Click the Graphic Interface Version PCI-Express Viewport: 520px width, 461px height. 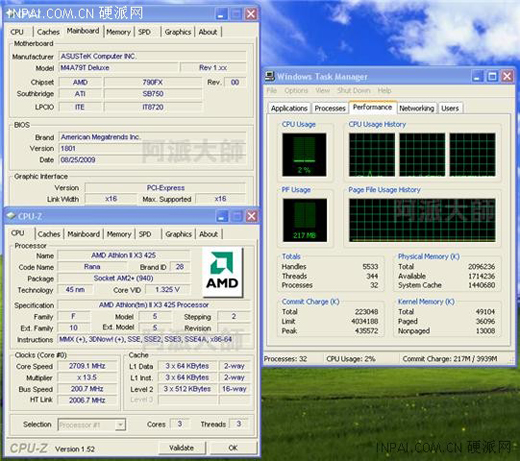(x=165, y=188)
